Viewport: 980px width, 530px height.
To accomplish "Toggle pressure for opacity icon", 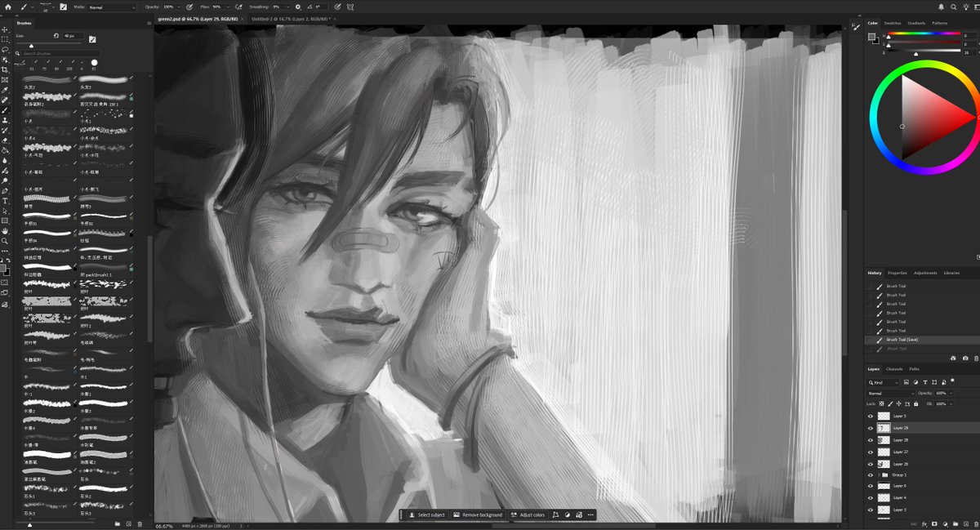I will click(x=189, y=7).
